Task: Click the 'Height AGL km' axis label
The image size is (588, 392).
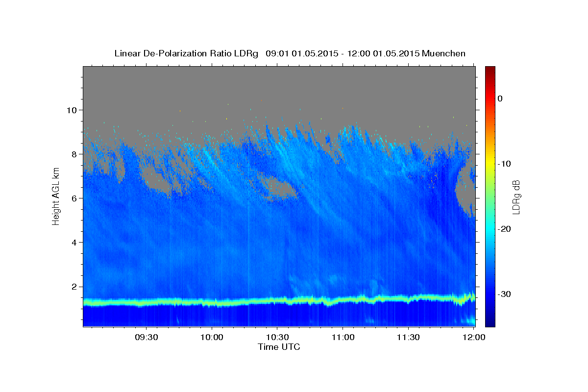Action: coord(56,196)
